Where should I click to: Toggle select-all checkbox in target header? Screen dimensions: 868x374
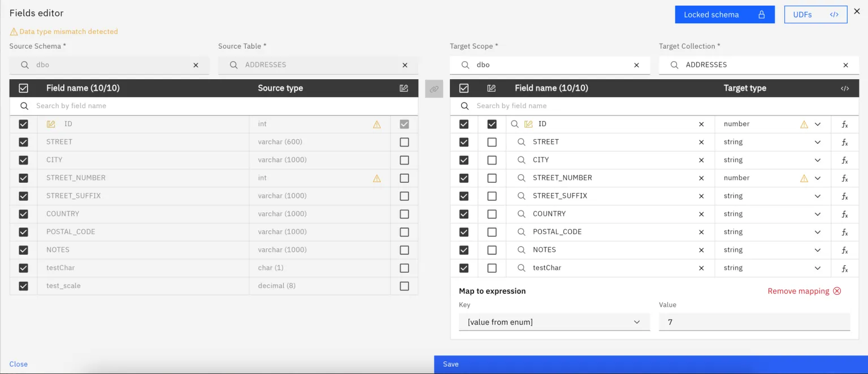tap(464, 88)
